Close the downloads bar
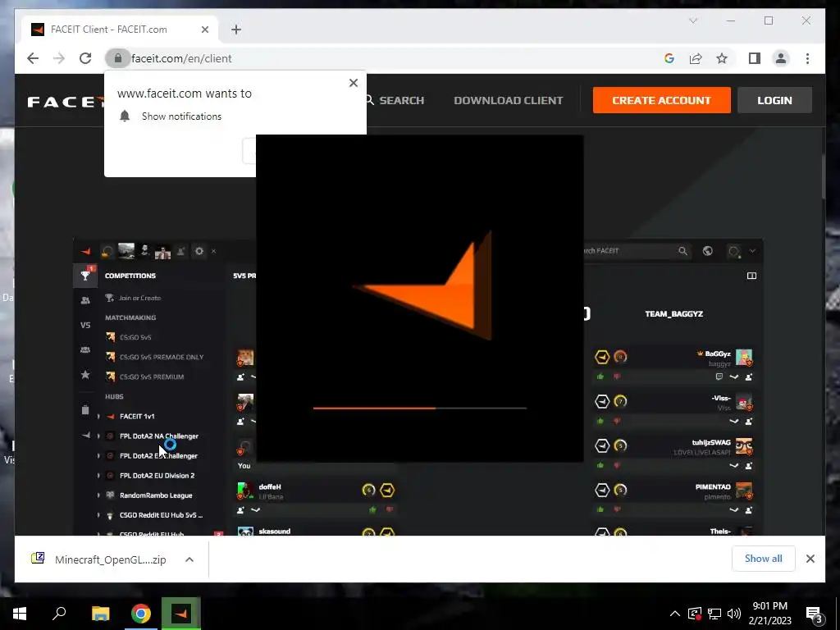Screen dimensions: 840x630 click(x=810, y=559)
